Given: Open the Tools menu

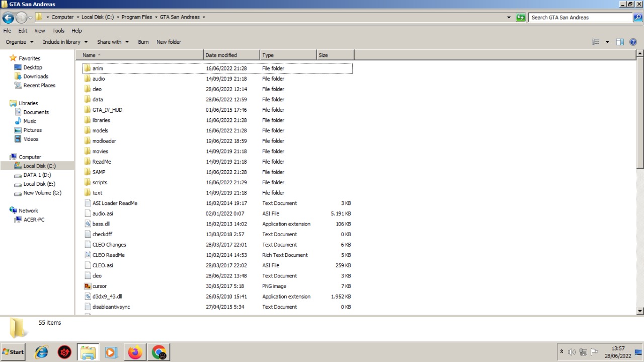Looking at the screenshot, I should [58, 31].
